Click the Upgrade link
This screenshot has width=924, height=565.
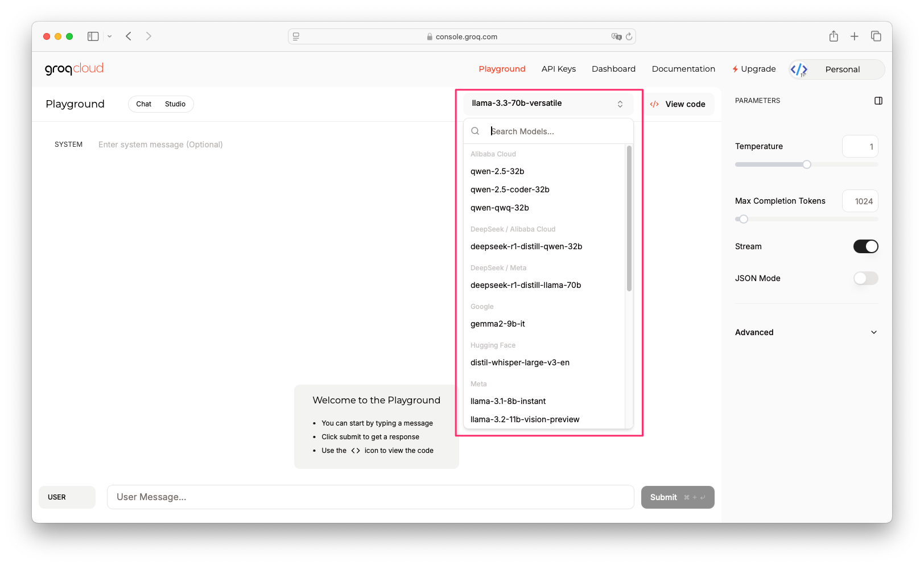(754, 69)
